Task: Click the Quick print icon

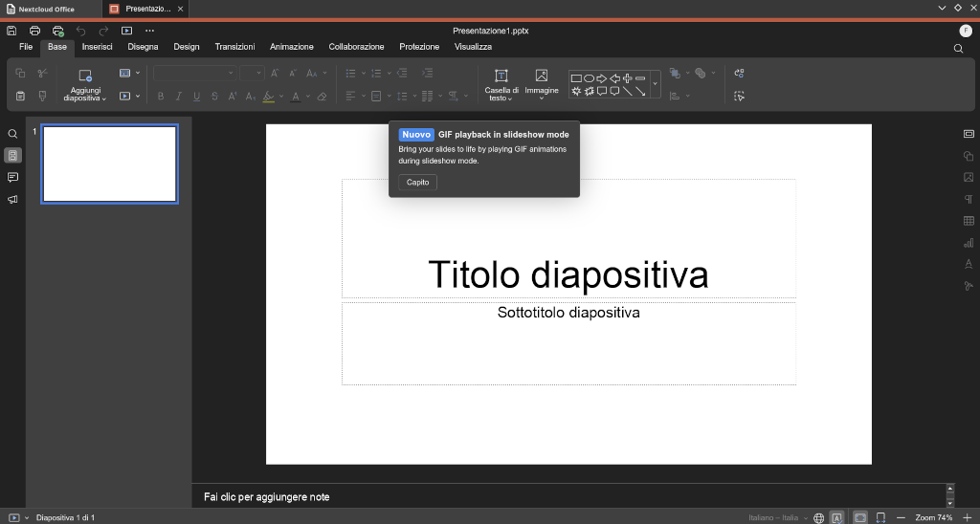Action: 58,31
